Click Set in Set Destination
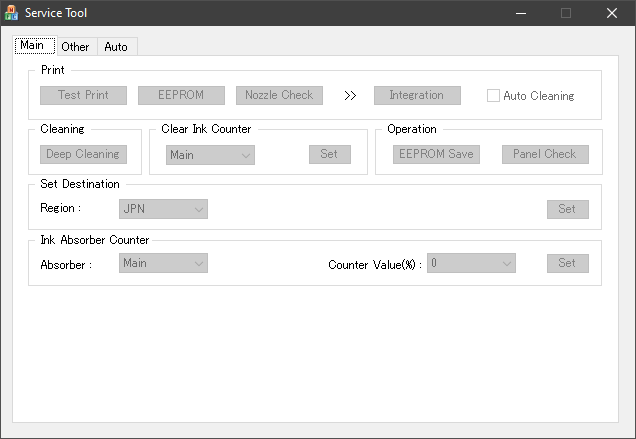 coord(567,209)
